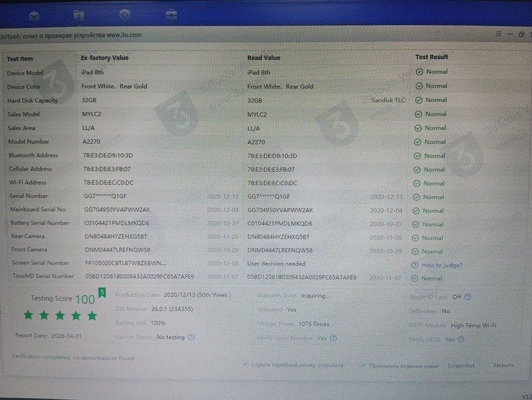
Task: Select the read Bluetooth Address 78:E3:DE:D9:10:3D
Action: tap(272, 156)
